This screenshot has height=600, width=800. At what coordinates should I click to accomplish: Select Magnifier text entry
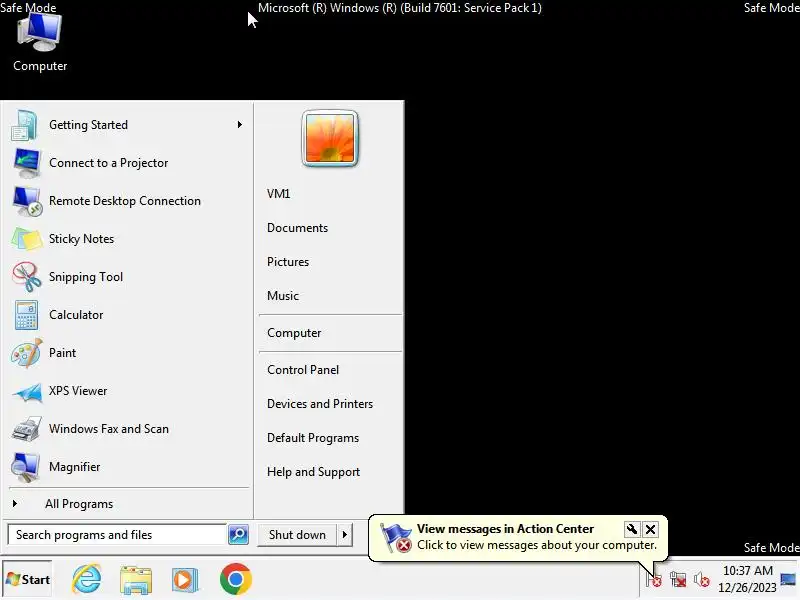74,467
